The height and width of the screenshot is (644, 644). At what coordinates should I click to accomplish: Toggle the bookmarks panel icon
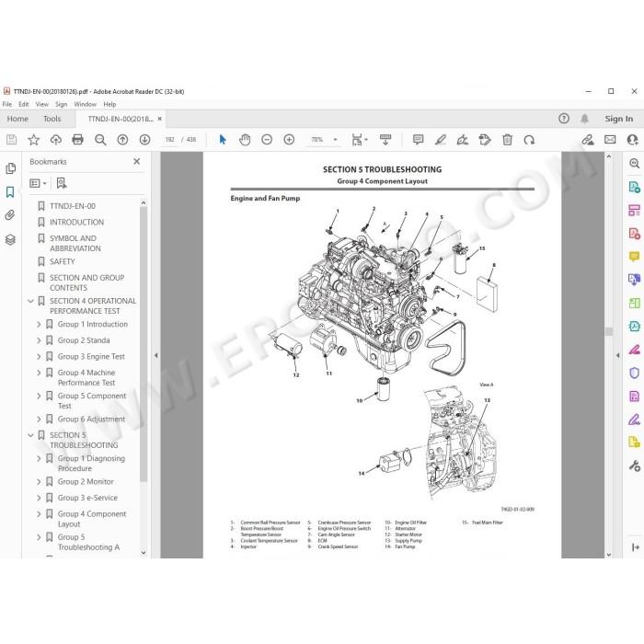10,191
